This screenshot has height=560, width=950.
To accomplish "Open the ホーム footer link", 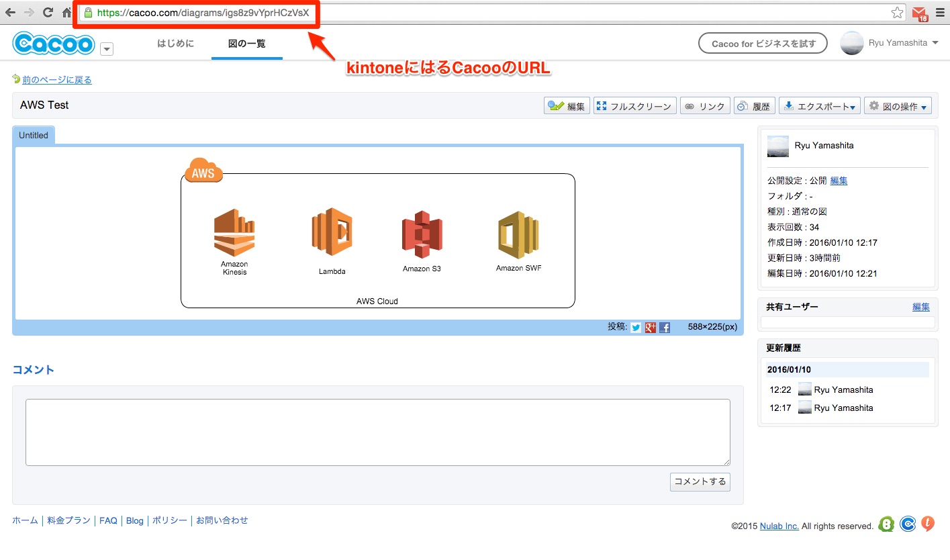I will click(x=25, y=520).
